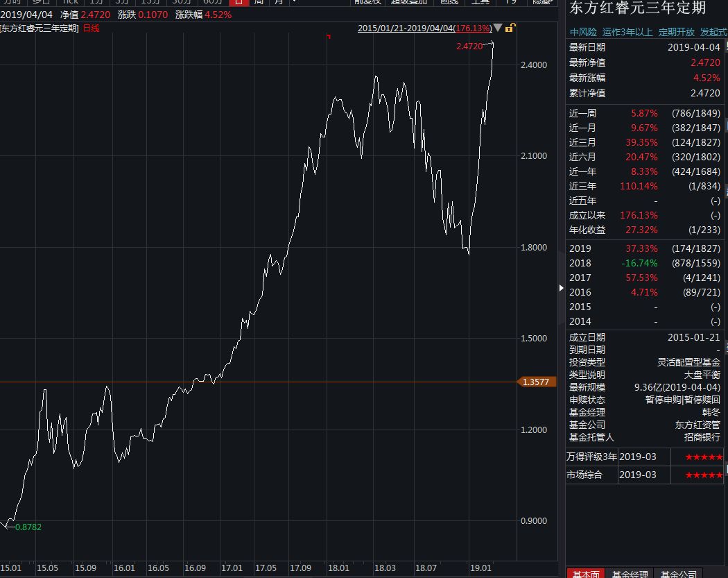The height and width of the screenshot is (578, 728).
Task: Click the 19.01 date axis label
Action: click(x=480, y=568)
